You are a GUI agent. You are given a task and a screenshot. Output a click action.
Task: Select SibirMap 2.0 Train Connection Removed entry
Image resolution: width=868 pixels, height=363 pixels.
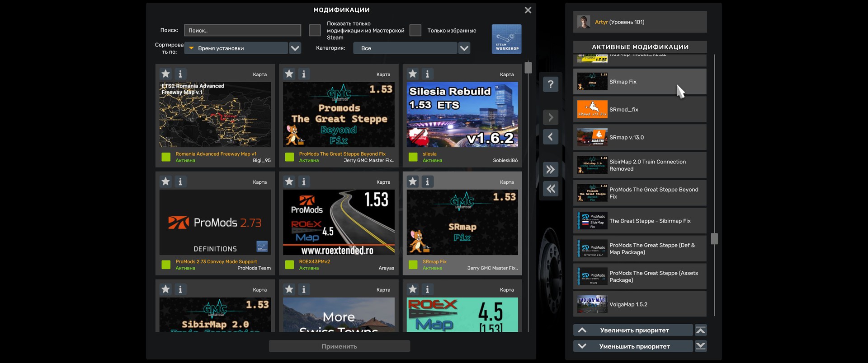pyautogui.click(x=640, y=165)
